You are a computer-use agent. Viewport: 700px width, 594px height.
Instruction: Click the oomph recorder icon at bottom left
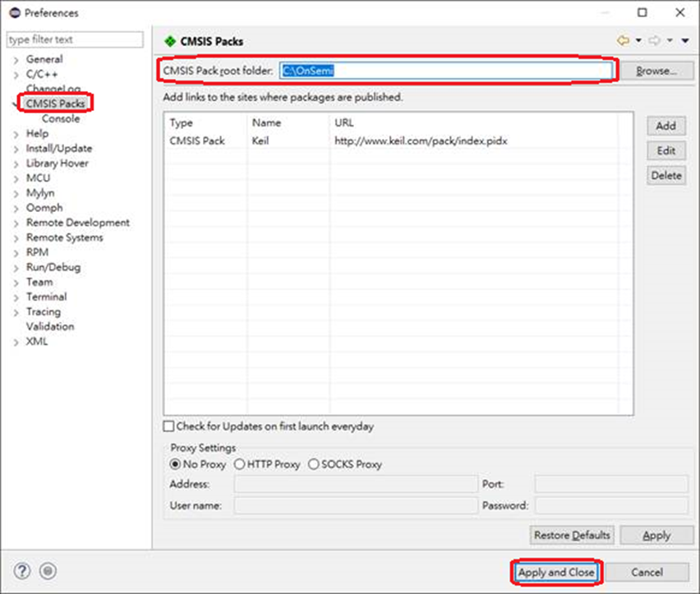48,571
